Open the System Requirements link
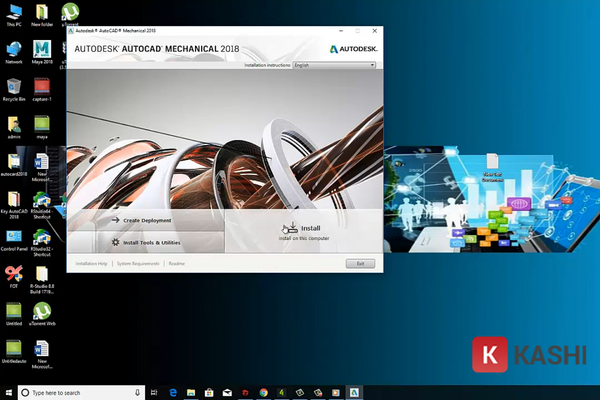600x400 pixels. (x=138, y=263)
